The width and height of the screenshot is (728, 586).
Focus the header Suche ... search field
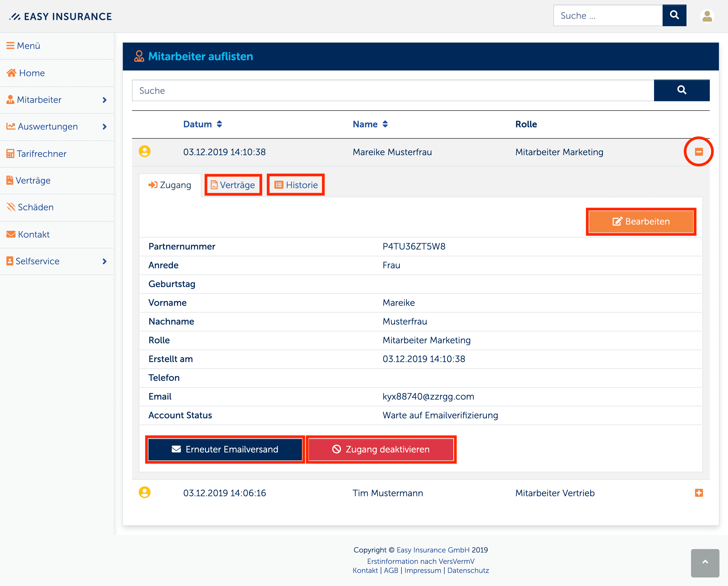point(608,15)
